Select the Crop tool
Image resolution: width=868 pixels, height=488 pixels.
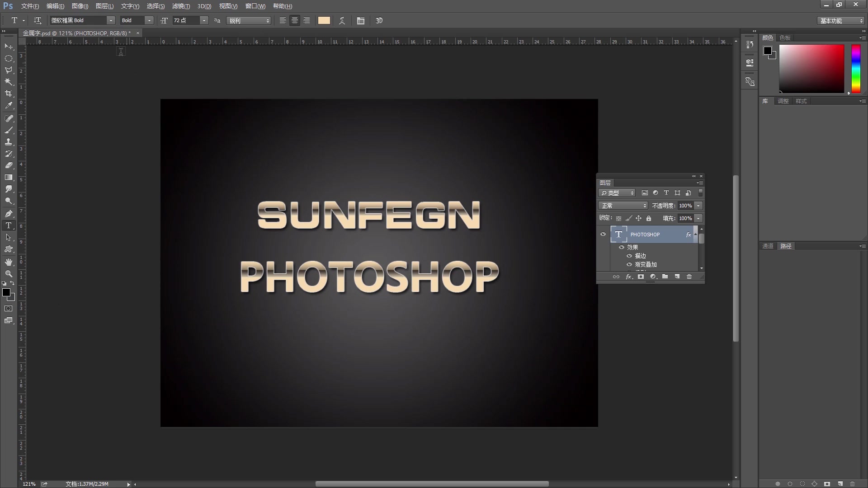(x=9, y=94)
